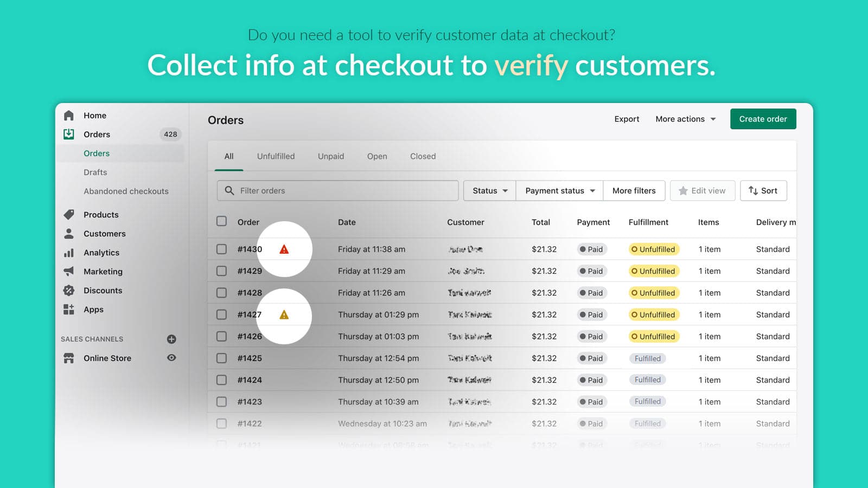Select the Customers person icon
The height and width of the screenshot is (488, 868).
[x=69, y=233]
